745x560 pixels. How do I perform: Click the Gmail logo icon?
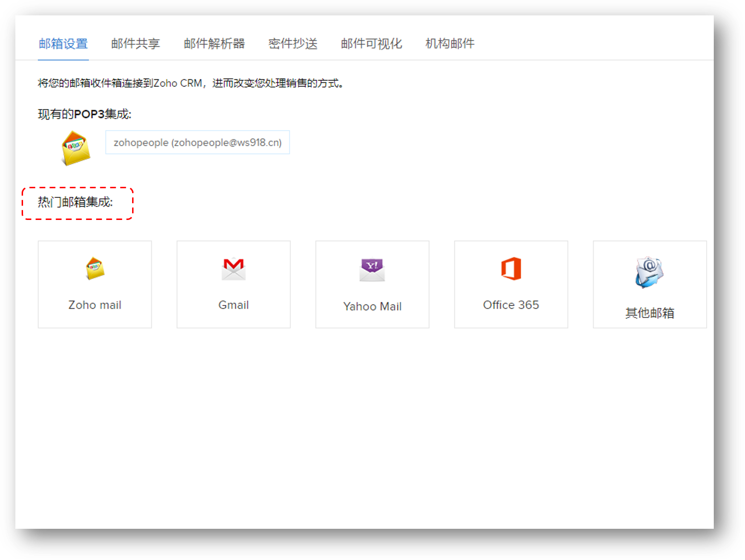233,268
